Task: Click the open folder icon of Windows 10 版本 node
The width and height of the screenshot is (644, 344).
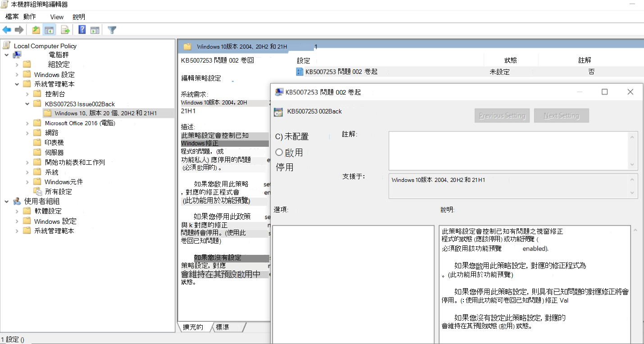Action: pyautogui.click(x=47, y=113)
